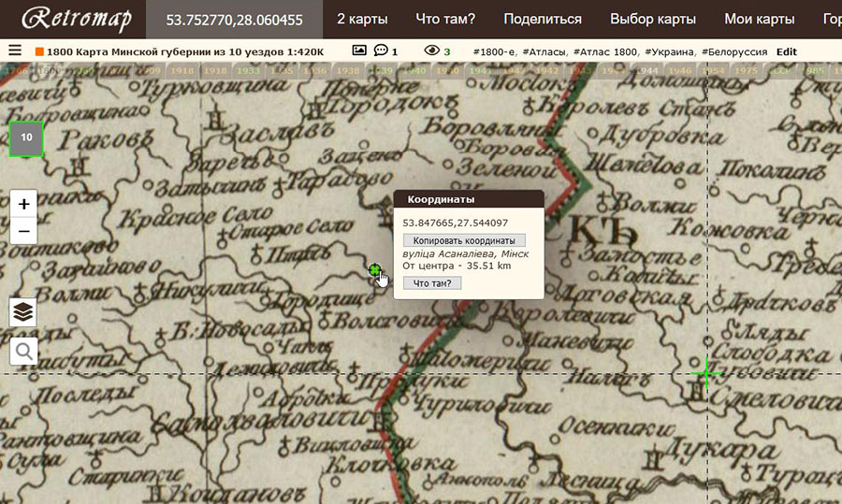This screenshot has height=504, width=842.
Task: Zoom in with the plus button
Action: click(23, 204)
